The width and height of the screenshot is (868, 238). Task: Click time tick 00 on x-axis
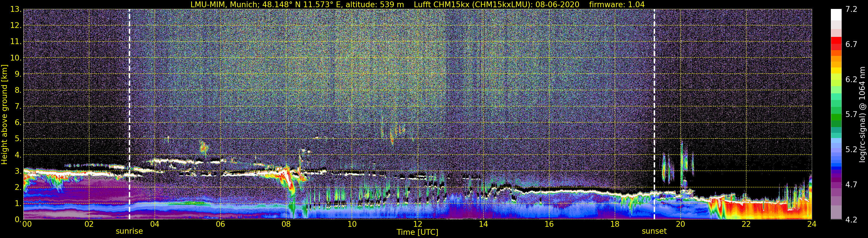pyautogui.click(x=27, y=224)
